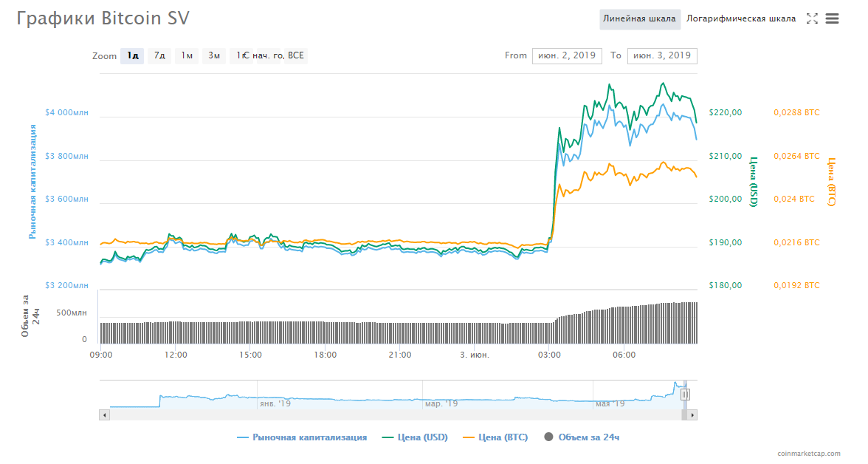Screen dimensions: 868x464
Task: Click the 0,0288 BTC axis label
Action: (x=796, y=112)
